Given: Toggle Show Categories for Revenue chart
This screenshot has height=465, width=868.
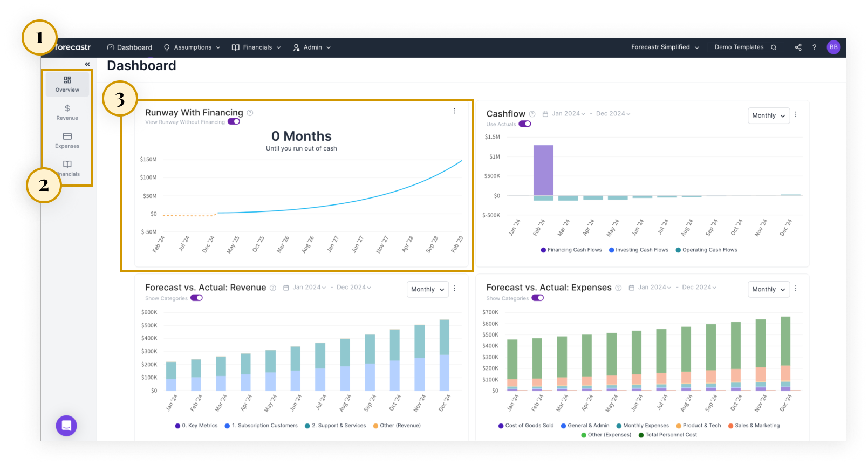Looking at the screenshot, I should pyautogui.click(x=196, y=298).
